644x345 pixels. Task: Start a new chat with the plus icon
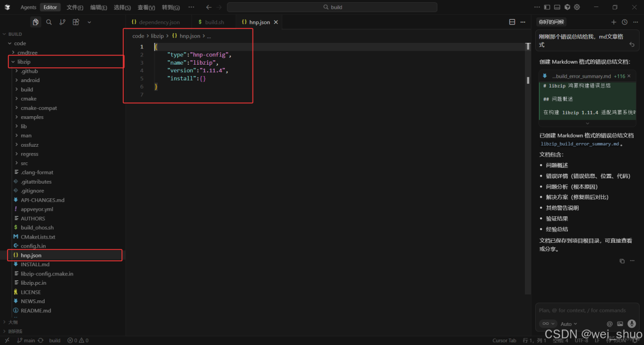point(614,22)
